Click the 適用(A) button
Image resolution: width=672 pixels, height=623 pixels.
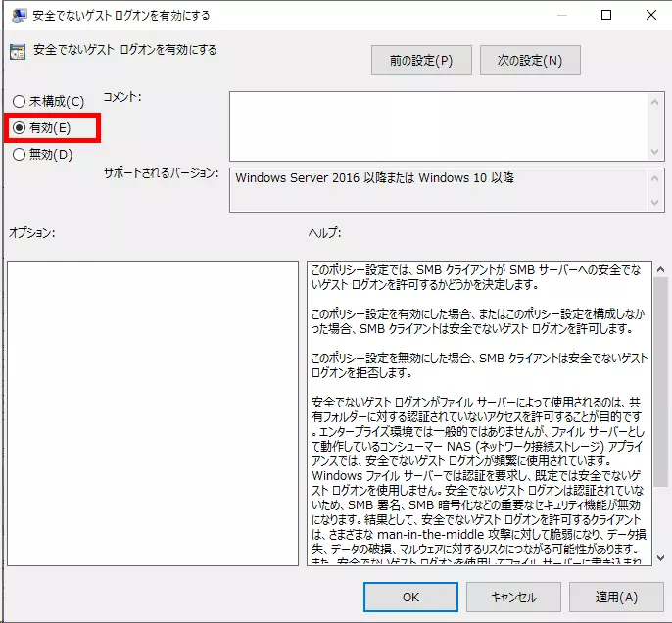[616, 597]
